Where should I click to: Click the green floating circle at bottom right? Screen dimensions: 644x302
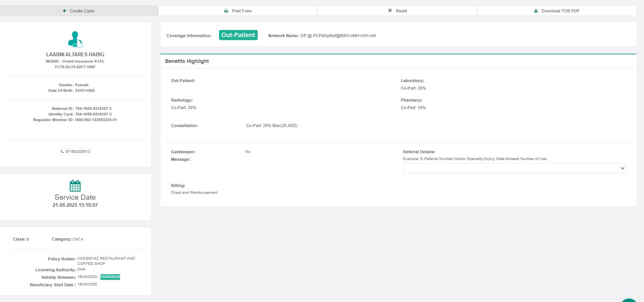tap(629, 301)
